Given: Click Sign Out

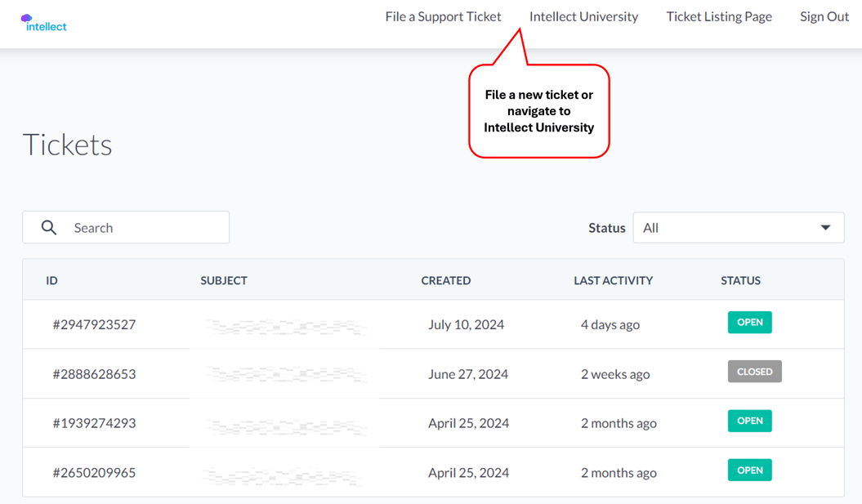Looking at the screenshot, I should (x=824, y=16).
